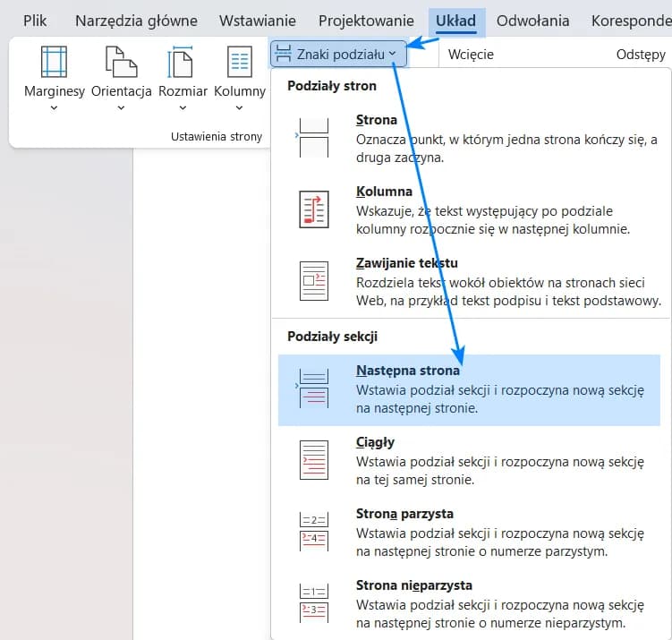Screen dimensions: 672x640
Task: Open the Kolumny dropdown chevron
Action: click(x=239, y=108)
